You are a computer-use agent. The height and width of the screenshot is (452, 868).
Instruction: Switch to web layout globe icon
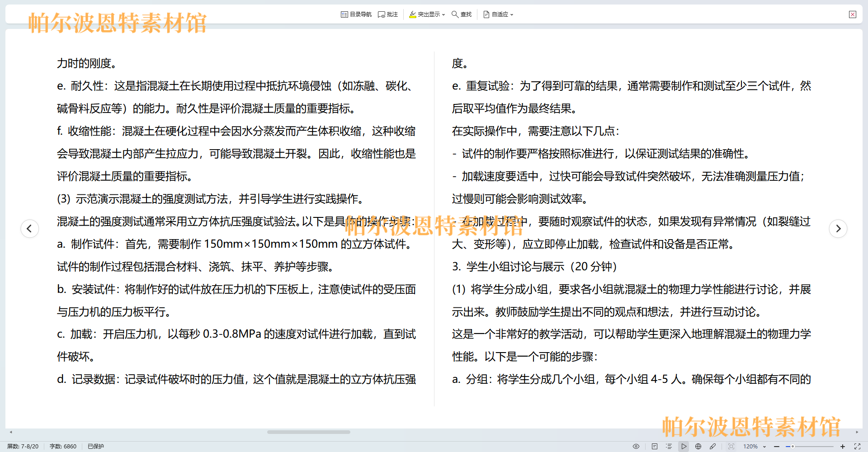coord(698,447)
